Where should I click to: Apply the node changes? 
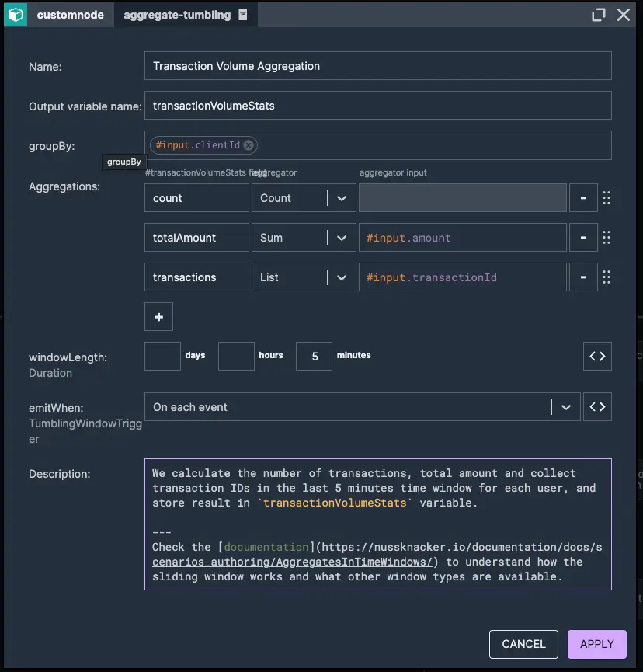click(596, 644)
